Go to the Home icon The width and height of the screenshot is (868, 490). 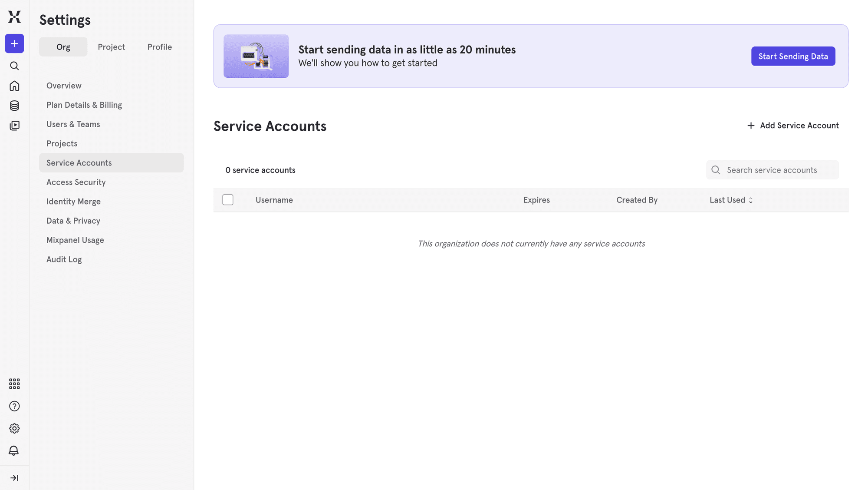pos(14,86)
